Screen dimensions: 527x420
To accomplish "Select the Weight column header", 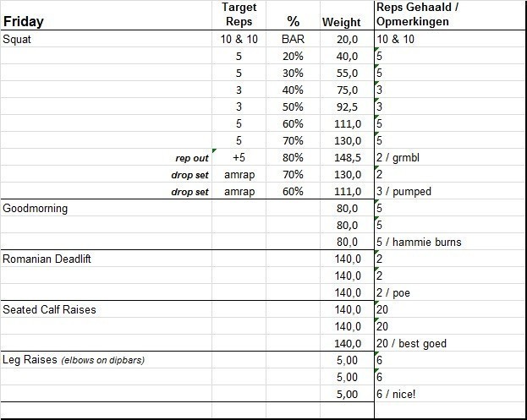I will (x=342, y=22).
